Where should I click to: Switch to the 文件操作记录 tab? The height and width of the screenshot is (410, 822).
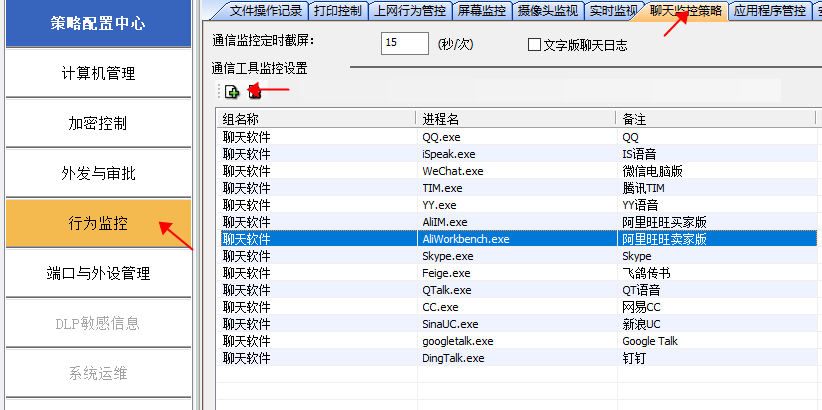263,11
